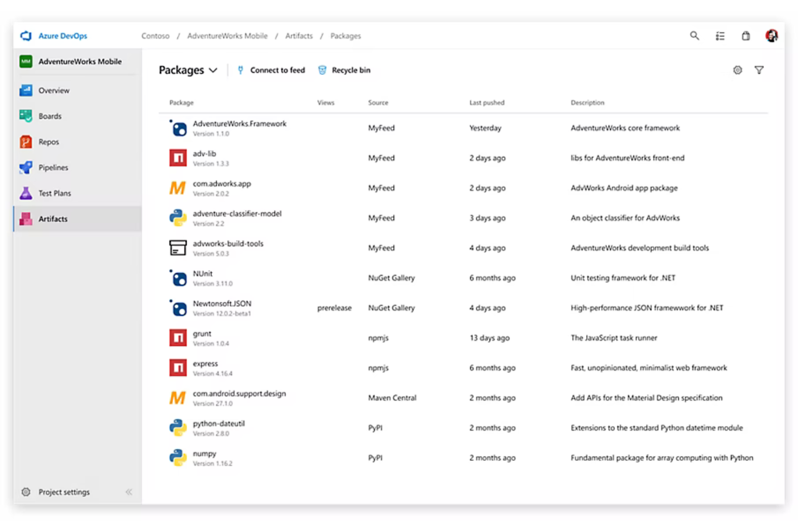Open grunt package name
The height and width of the screenshot is (532, 798).
[202, 334]
